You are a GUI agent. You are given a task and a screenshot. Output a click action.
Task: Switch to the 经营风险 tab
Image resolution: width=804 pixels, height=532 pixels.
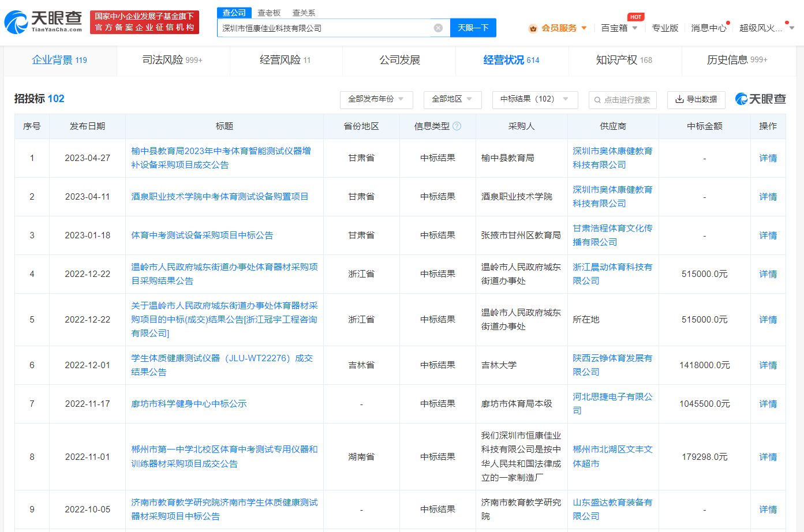285,60
